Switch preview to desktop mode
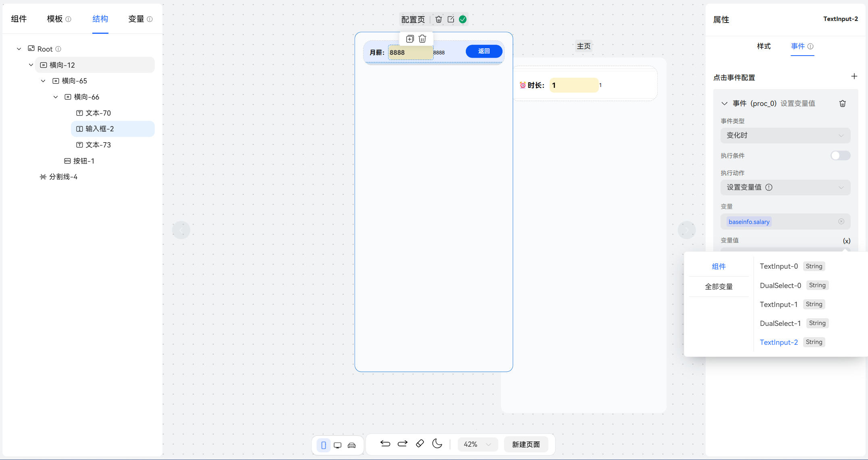 (338, 445)
